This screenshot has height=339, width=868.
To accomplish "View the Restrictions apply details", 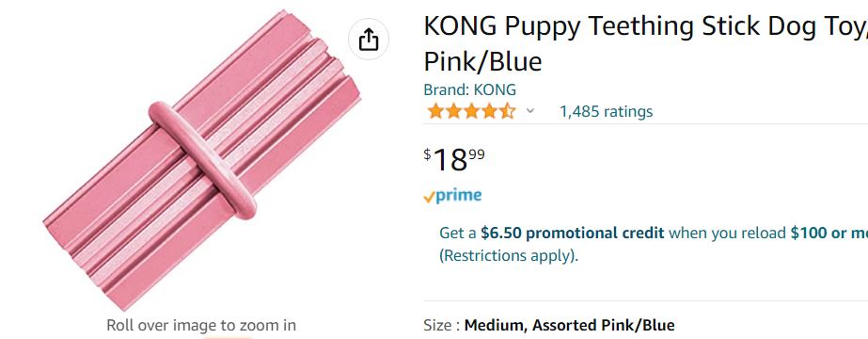I will click(508, 256).
